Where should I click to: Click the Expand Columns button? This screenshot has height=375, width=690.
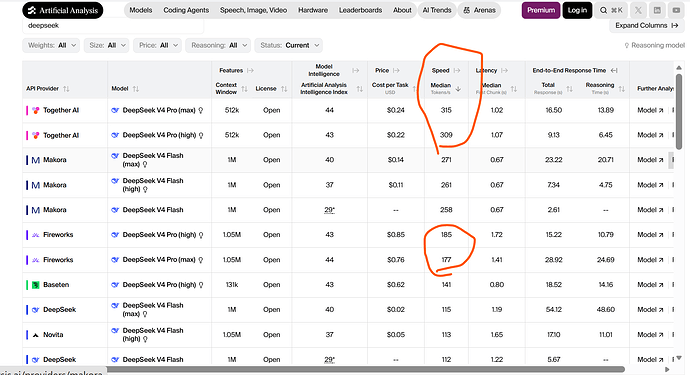[x=646, y=26]
